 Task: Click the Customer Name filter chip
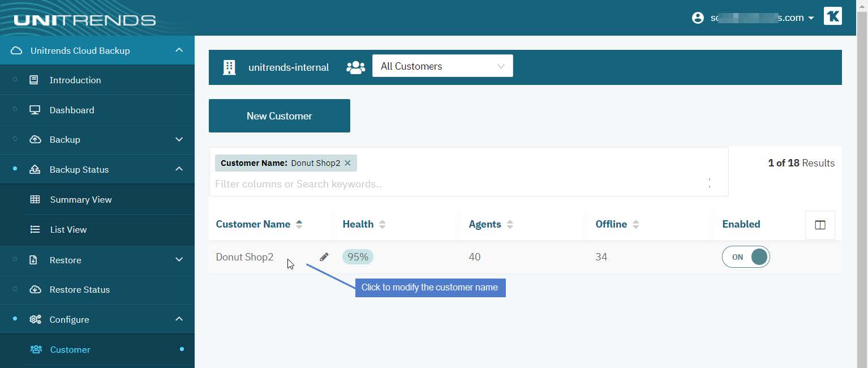coord(286,163)
